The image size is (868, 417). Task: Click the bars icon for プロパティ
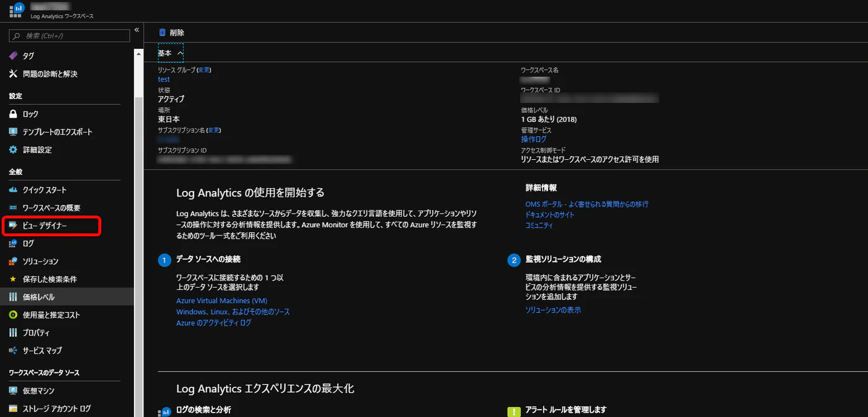pyautogui.click(x=13, y=333)
